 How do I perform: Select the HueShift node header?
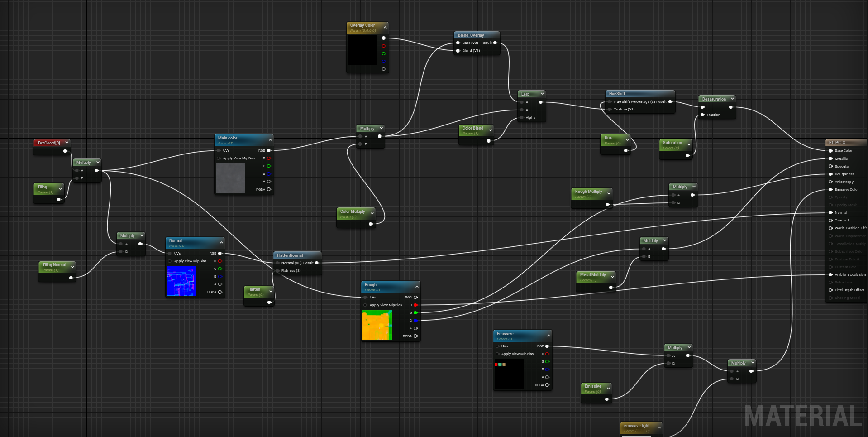point(634,93)
